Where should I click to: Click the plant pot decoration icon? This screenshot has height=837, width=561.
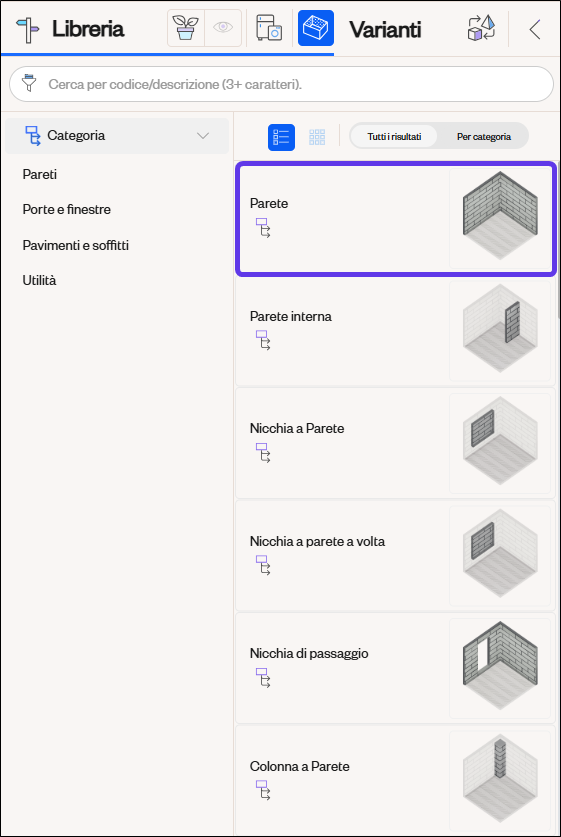coord(186,28)
